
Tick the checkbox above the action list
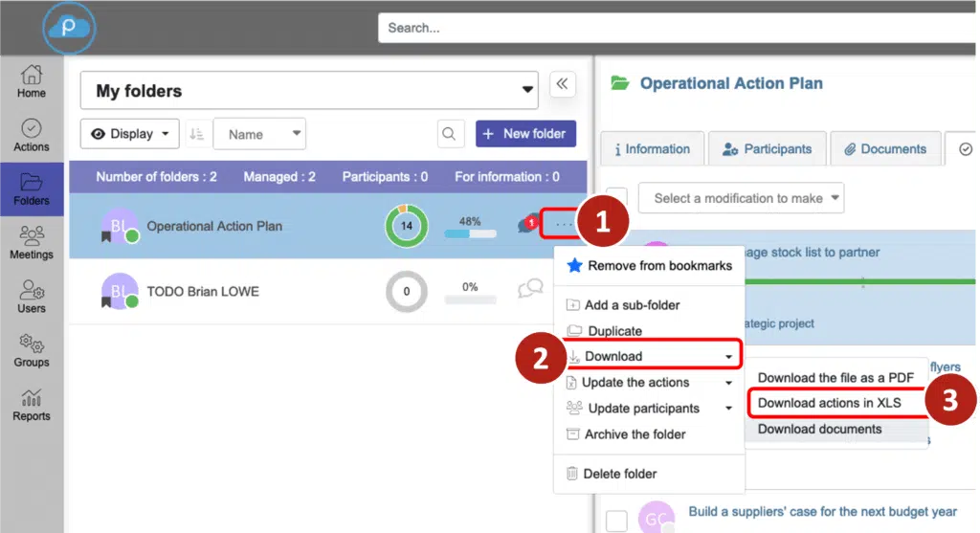(617, 199)
